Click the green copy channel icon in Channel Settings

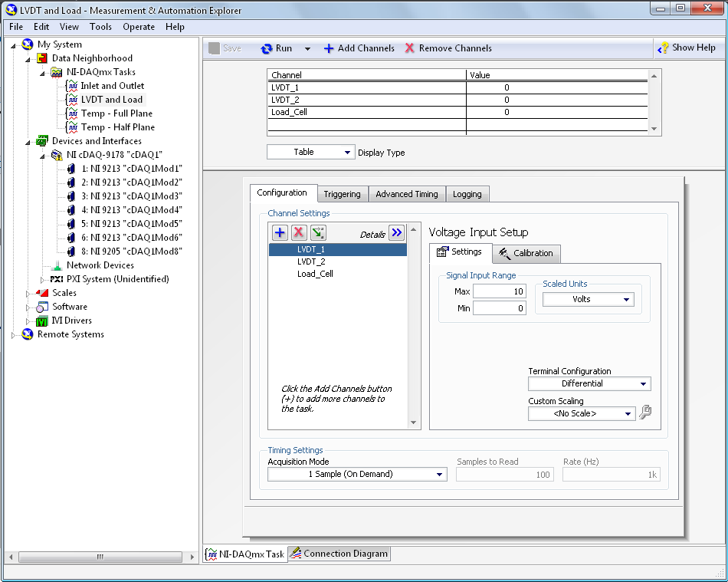point(318,232)
